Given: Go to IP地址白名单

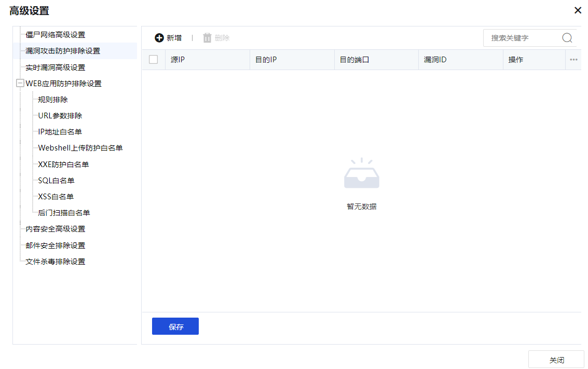Looking at the screenshot, I should point(60,132).
